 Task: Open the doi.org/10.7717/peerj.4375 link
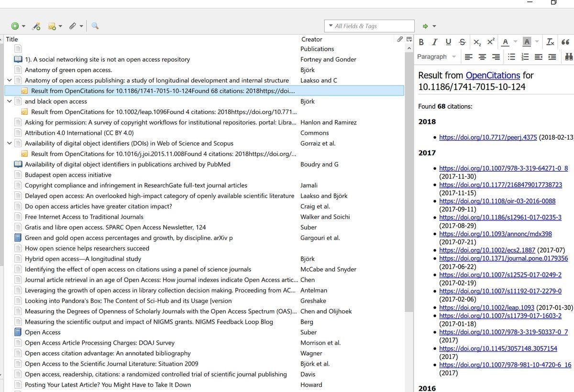coord(488,138)
